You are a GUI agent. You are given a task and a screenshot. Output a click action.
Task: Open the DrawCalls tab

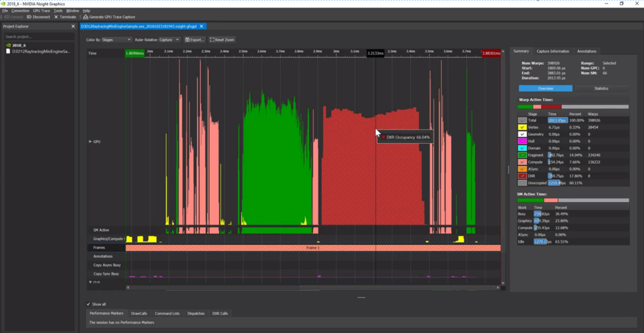139,313
